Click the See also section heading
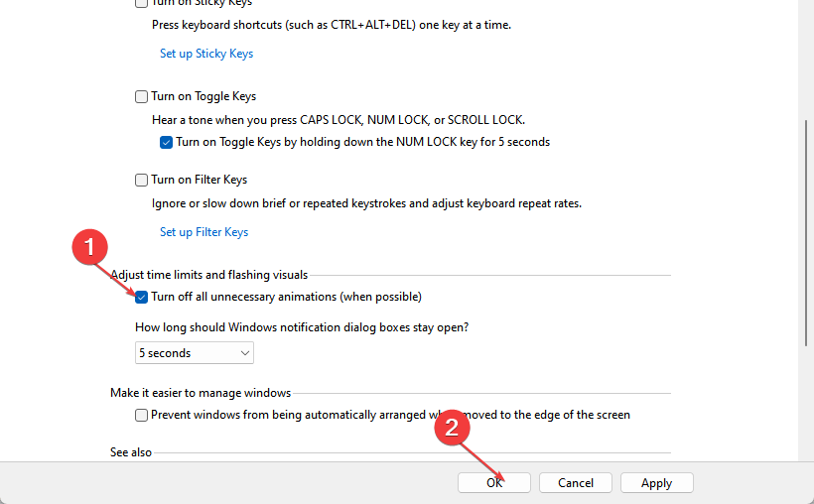814x504 pixels. pos(131,452)
